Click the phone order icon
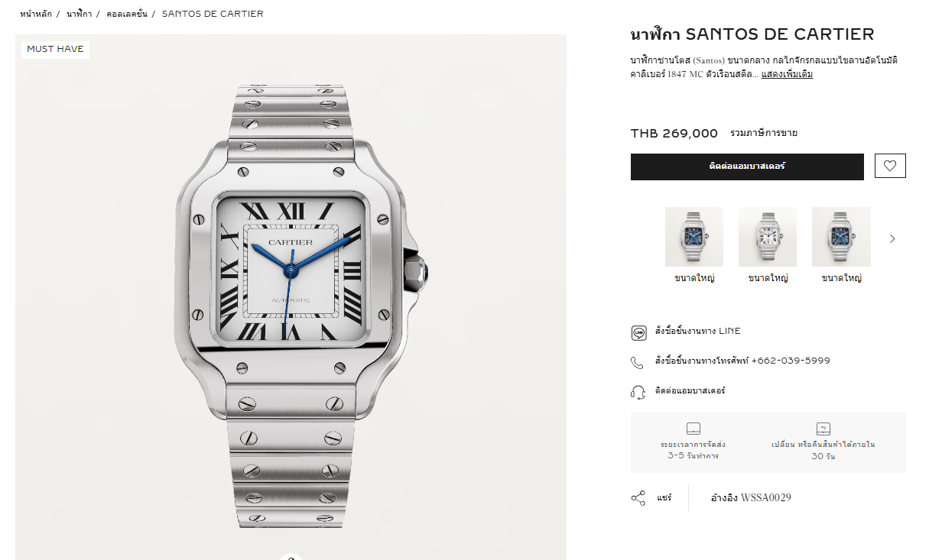The width and height of the screenshot is (929, 560). pos(638,362)
